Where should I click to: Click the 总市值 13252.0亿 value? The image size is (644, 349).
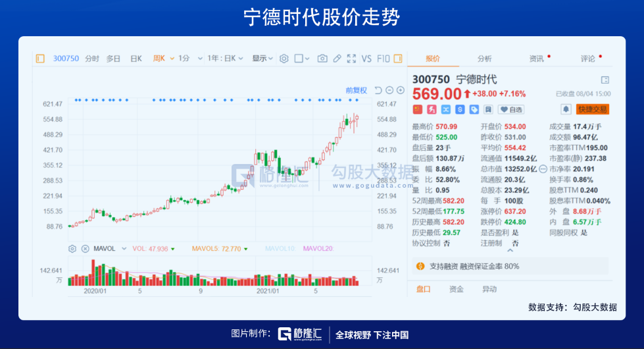tap(520, 169)
